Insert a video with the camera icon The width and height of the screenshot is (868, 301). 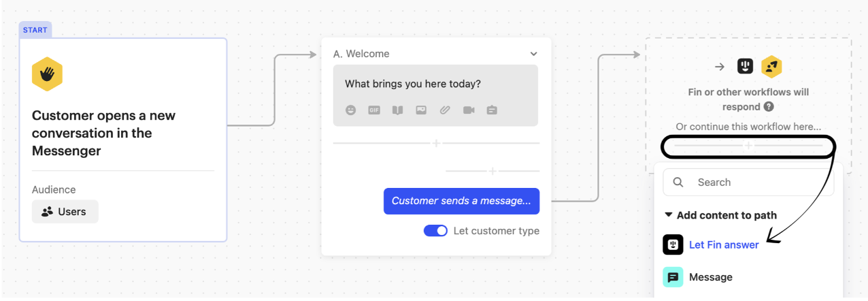coord(469,110)
